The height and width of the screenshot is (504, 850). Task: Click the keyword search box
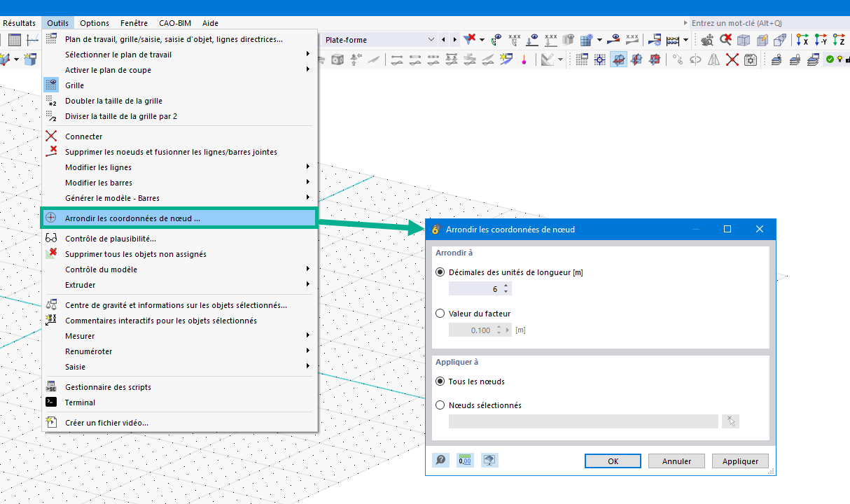[x=769, y=23]
